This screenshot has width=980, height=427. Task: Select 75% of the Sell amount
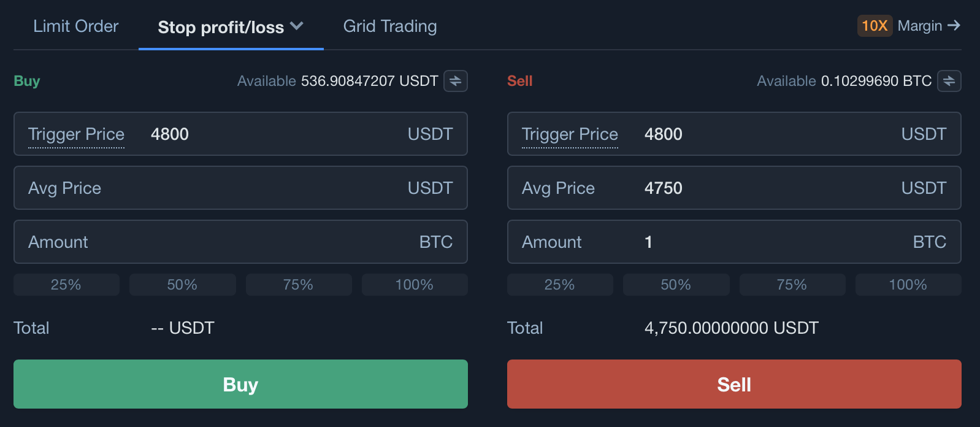792,285
